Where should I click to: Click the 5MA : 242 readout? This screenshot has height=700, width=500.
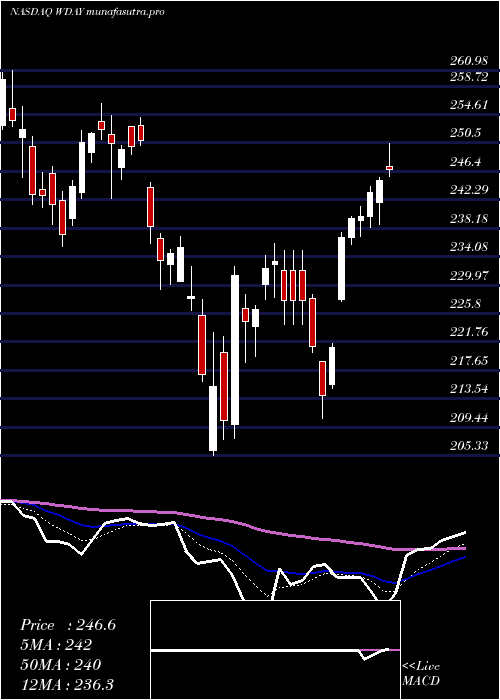[56, 645]
